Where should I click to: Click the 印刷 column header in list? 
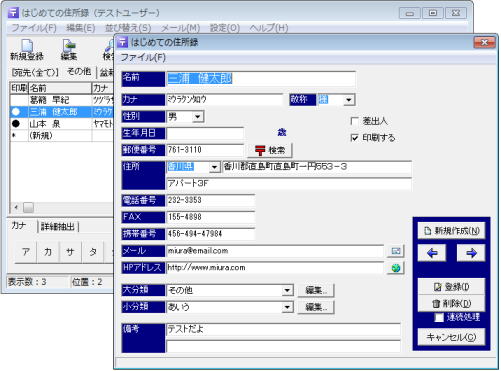[19, 88]
